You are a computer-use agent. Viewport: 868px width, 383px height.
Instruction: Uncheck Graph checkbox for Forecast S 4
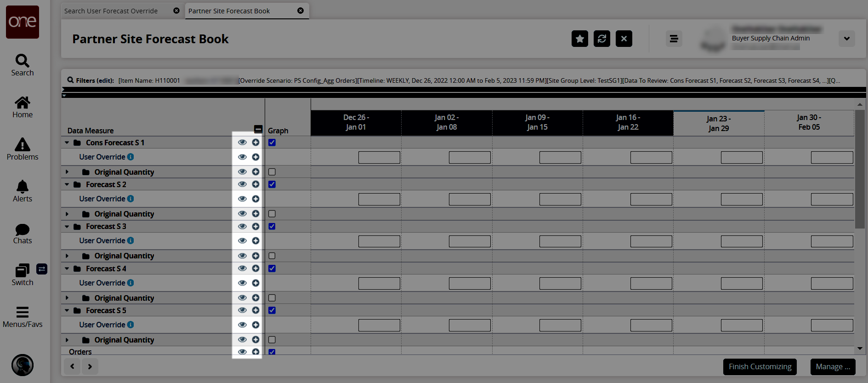tap(272, 269)
